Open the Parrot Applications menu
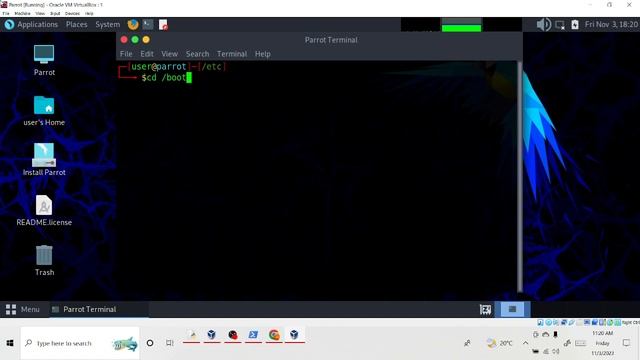The width and height of the screenshot is (640, 360). (x=31, y=24)
